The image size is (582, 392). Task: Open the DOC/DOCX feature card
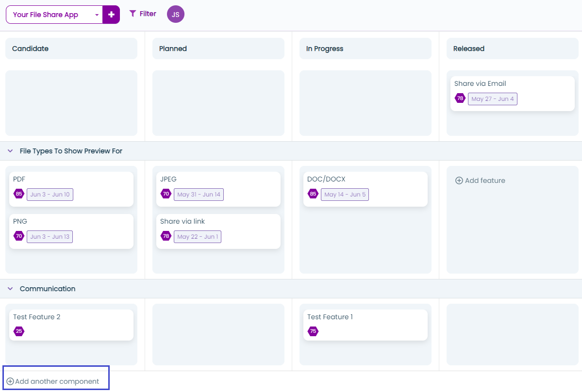[365, 180]
